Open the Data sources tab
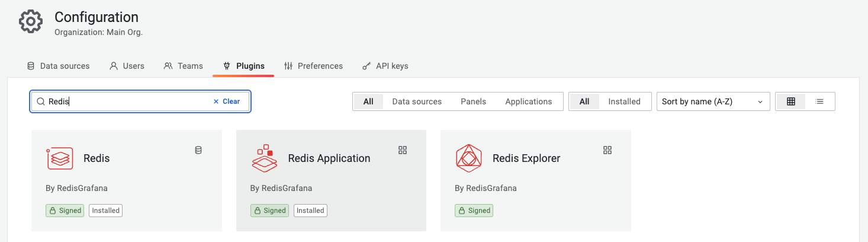The image size is (868, 242). pos(59,66)
